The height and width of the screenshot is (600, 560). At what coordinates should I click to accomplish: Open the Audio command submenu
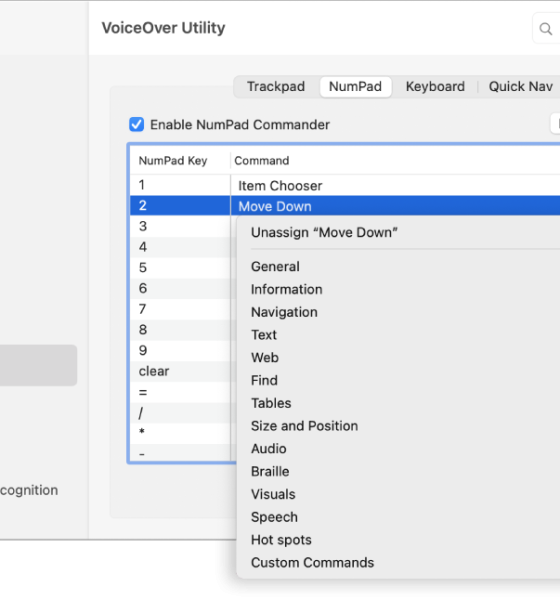pos(269,449)
